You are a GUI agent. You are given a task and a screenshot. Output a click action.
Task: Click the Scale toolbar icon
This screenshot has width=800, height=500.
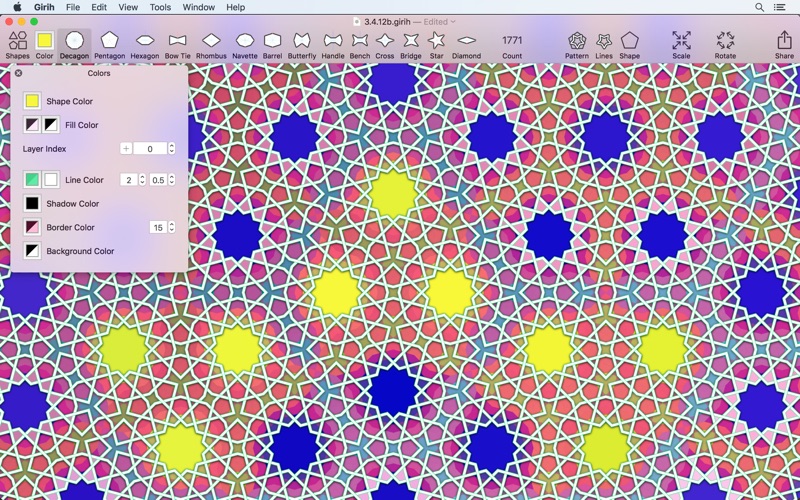click(681, 44)
